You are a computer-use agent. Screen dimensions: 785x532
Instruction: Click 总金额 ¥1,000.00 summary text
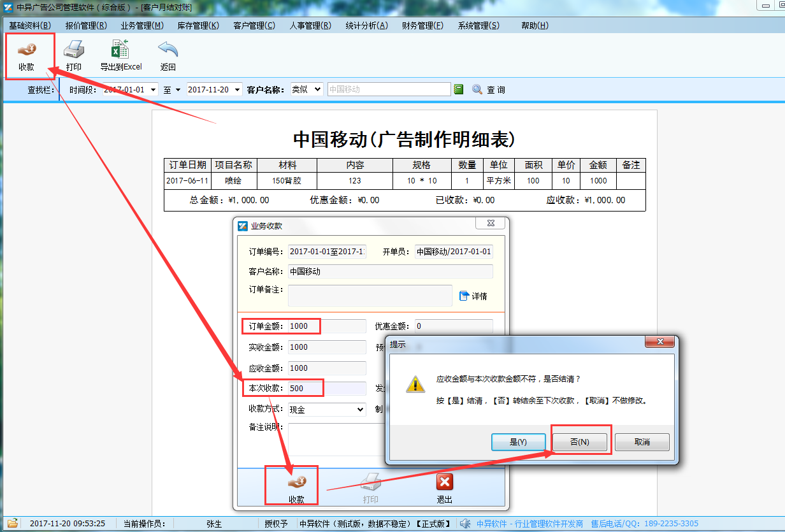point(229,200)
